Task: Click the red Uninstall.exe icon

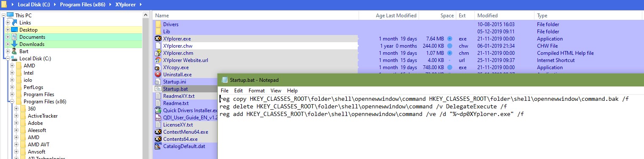Action: (x=158, y=75)
